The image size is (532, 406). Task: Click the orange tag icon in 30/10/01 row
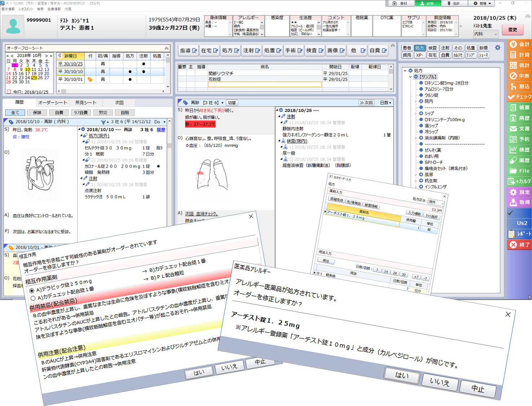point(90,79)
